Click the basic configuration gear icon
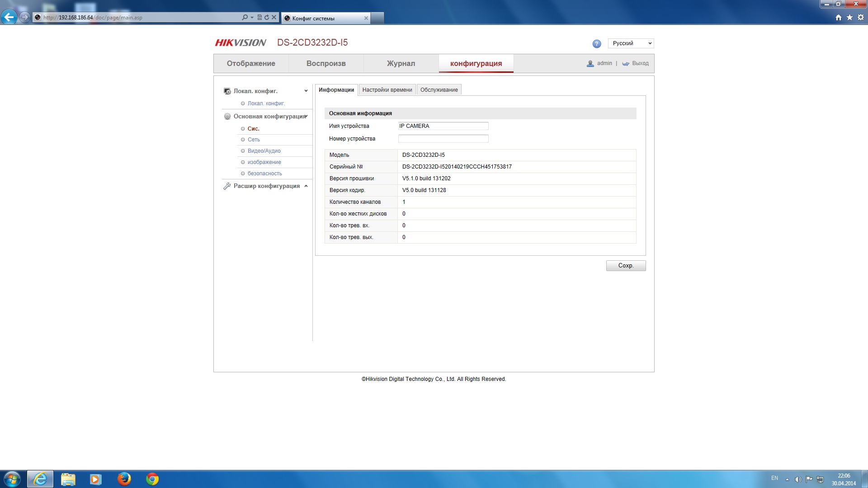The image size is (868, 488). tap(227, 117)
